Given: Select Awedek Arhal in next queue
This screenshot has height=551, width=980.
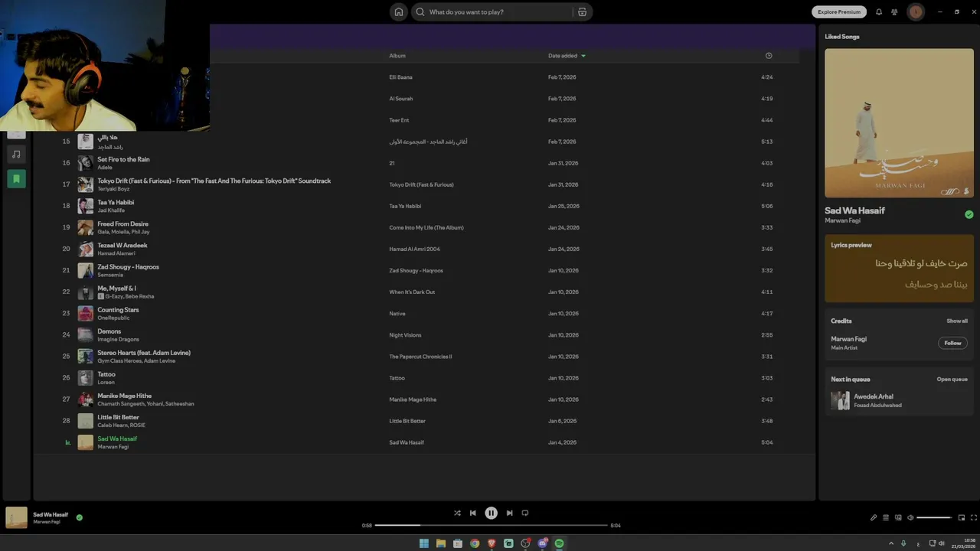Looking at the screenshot, I should tap(899, 400).
